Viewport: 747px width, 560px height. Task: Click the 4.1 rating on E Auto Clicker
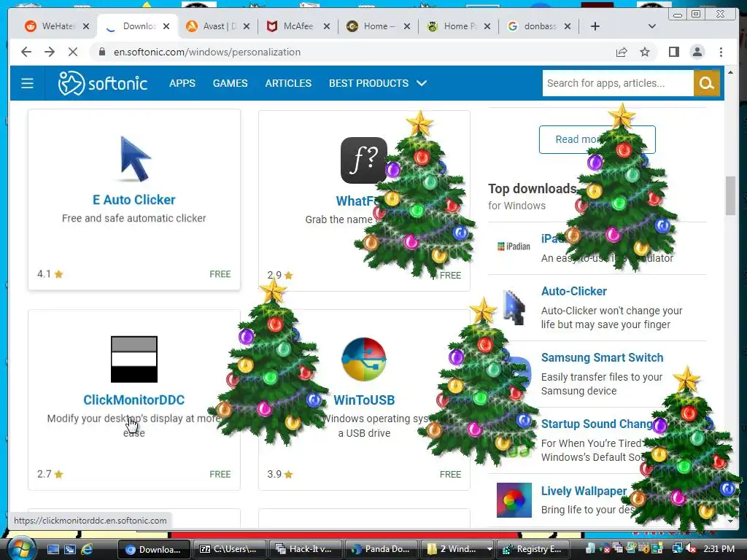pos(50,274)
